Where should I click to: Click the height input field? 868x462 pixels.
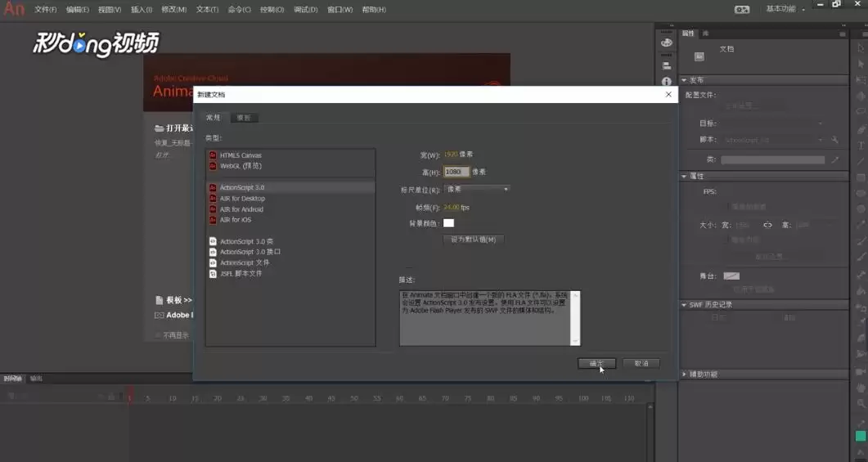click(x=456, y=172)
